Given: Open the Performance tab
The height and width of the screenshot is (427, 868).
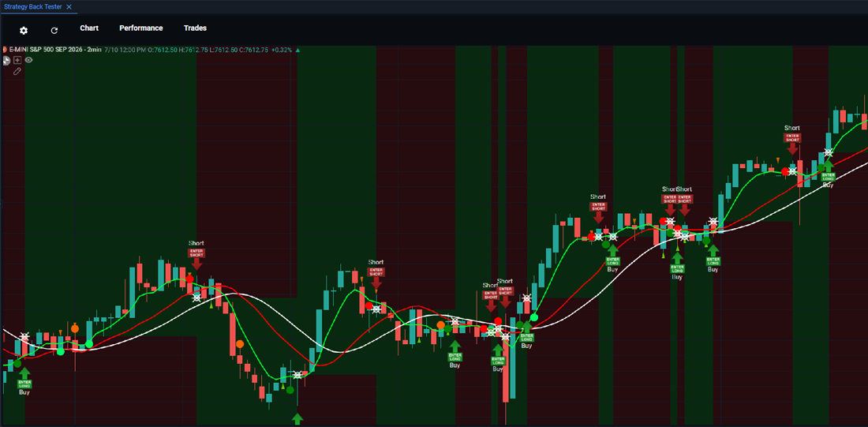Looking at the screenshot, I should point(141,28).
